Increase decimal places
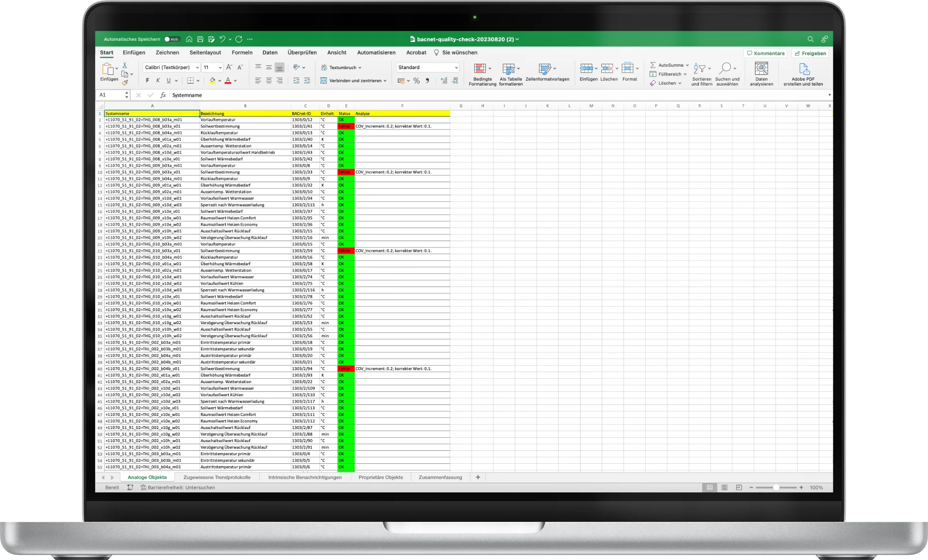Screen dimensions: 928x560 click(x=444, y=81)
